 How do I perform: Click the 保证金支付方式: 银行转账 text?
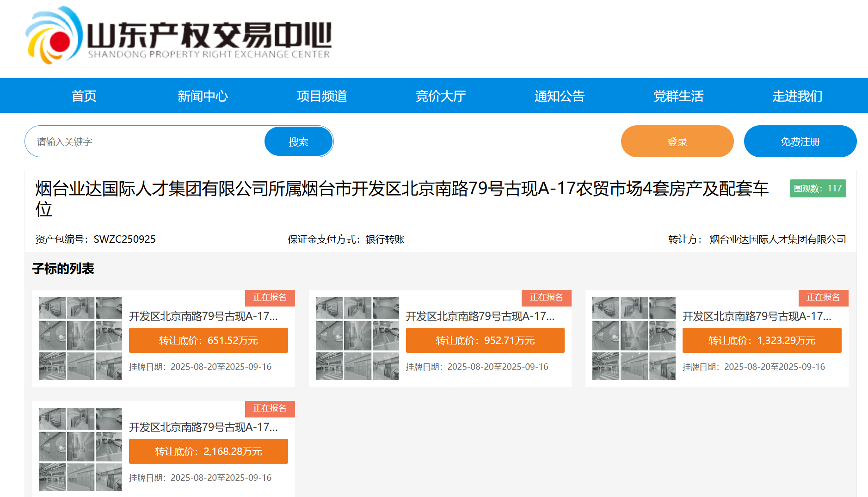coord(346,239)
